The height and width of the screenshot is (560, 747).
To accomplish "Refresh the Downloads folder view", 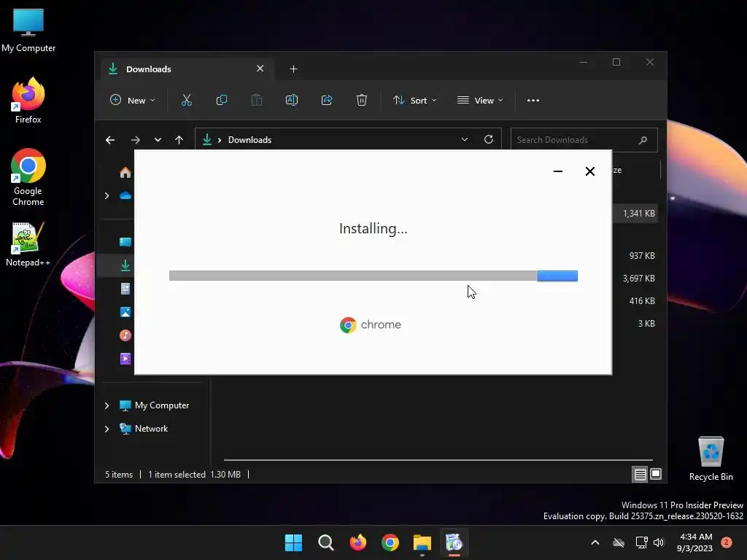I will [x=489, y=139].
